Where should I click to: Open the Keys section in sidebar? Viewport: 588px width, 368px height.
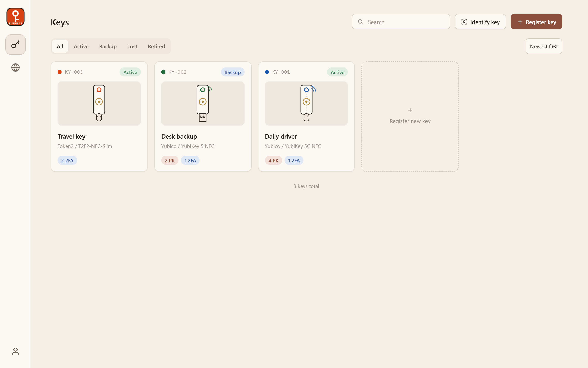tap(16, 45)
